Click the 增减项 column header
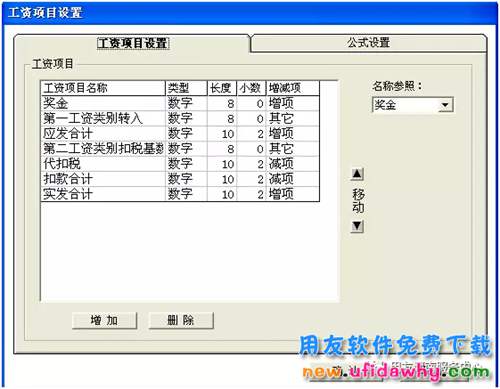 pos(293,88)
